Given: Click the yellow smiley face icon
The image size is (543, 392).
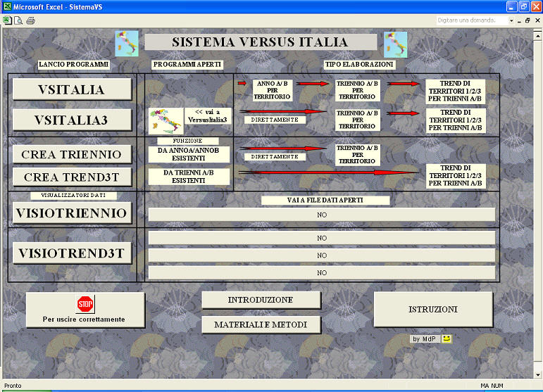Looking at the screenshot, I should [x=447, y=339].
